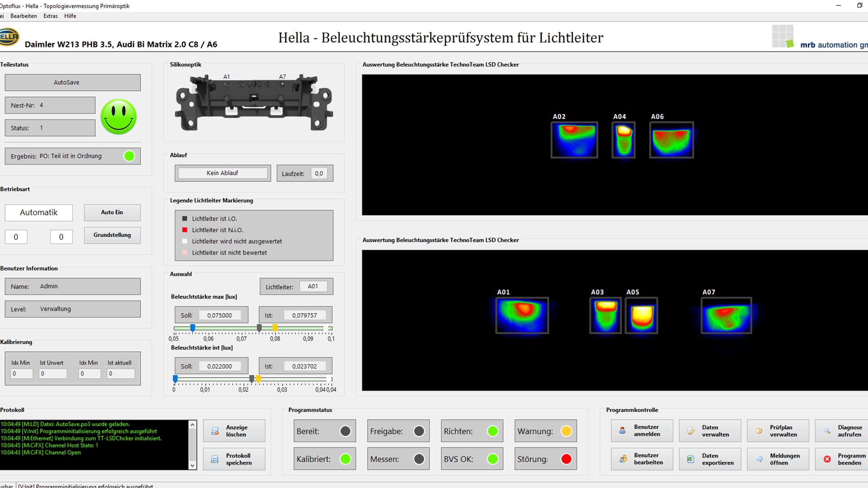Click the Benutzer bearbeiten icon

623,459
